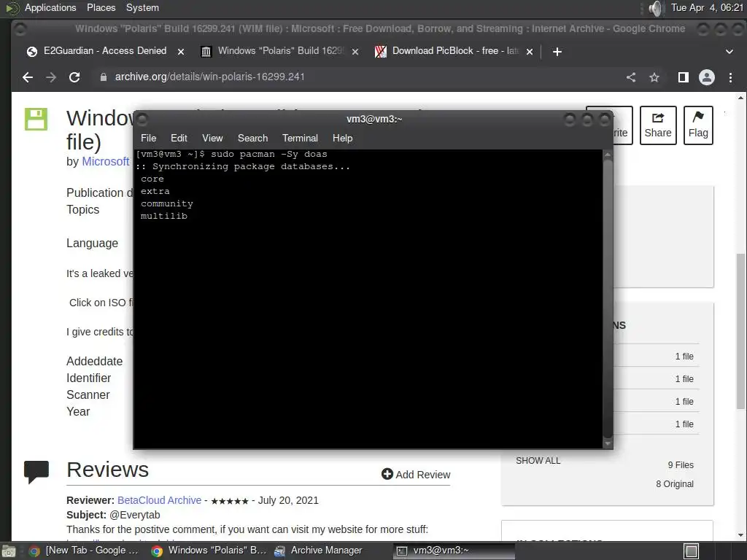Click the Share button on archive page
This screenshot has width=747, height=560.
[x=658, y=125]
